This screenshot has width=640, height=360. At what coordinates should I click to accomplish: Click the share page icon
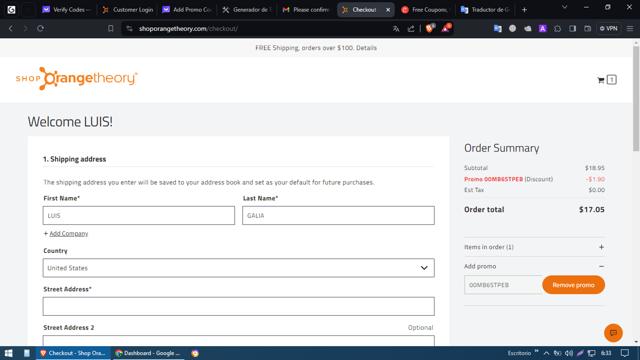[x=411, y=29]
